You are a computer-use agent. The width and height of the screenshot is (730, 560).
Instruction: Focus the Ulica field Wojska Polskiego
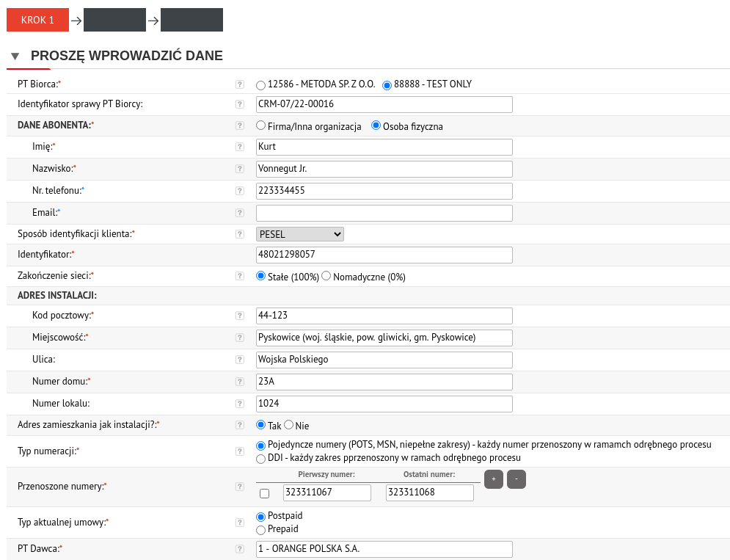pyautogui.click(x=384, y=359)
